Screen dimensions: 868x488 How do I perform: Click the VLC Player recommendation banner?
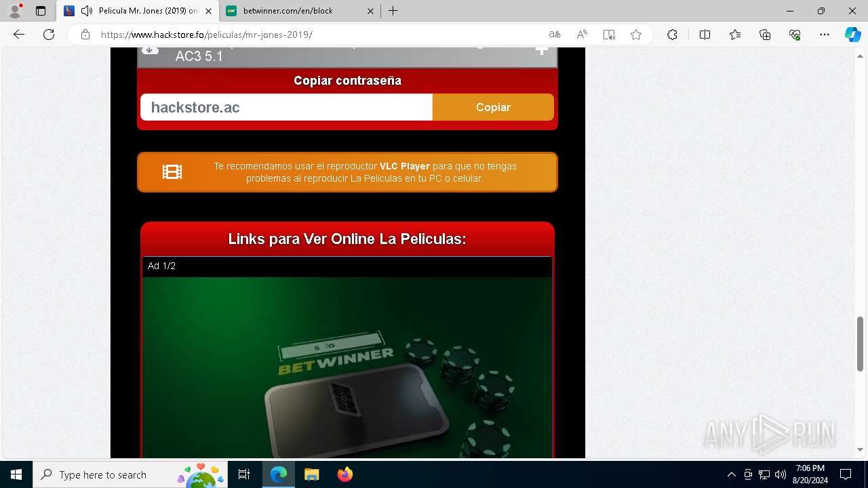pos(347,172)
